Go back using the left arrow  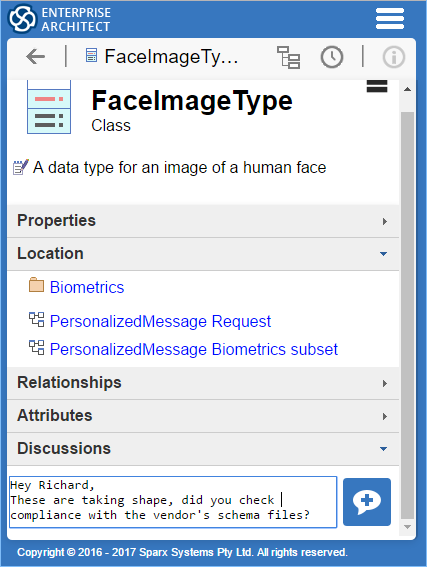pyautogui.click(x=35, y=57)
